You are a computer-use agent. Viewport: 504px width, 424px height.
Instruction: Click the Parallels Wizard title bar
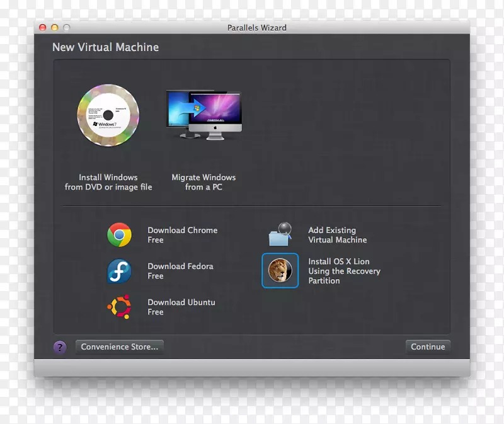click(256, 28)
